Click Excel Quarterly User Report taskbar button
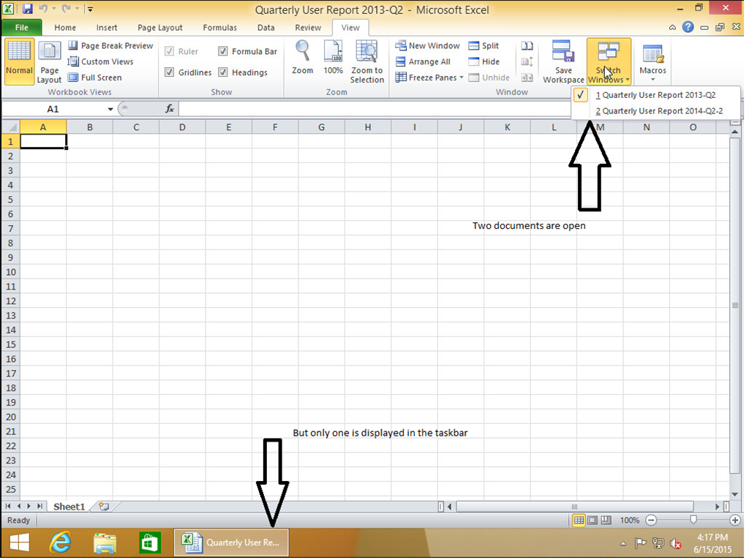 point(231,542)
